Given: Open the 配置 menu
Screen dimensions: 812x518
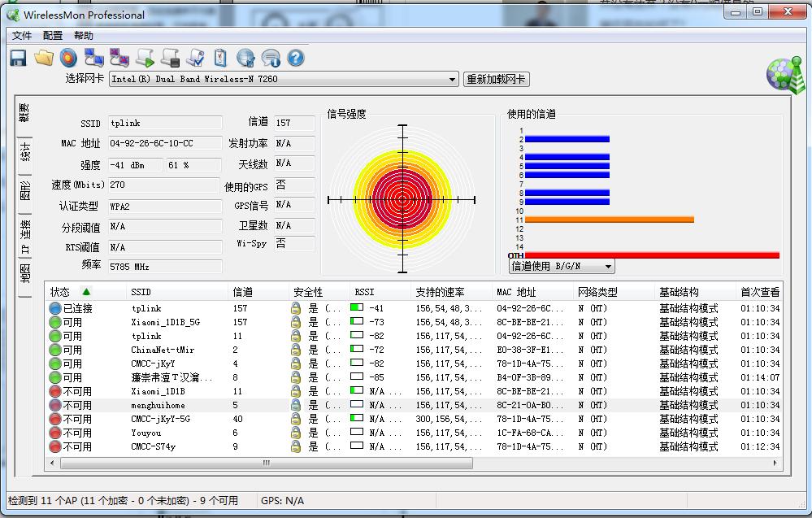Looking at the screenshot, I should 52,35.
